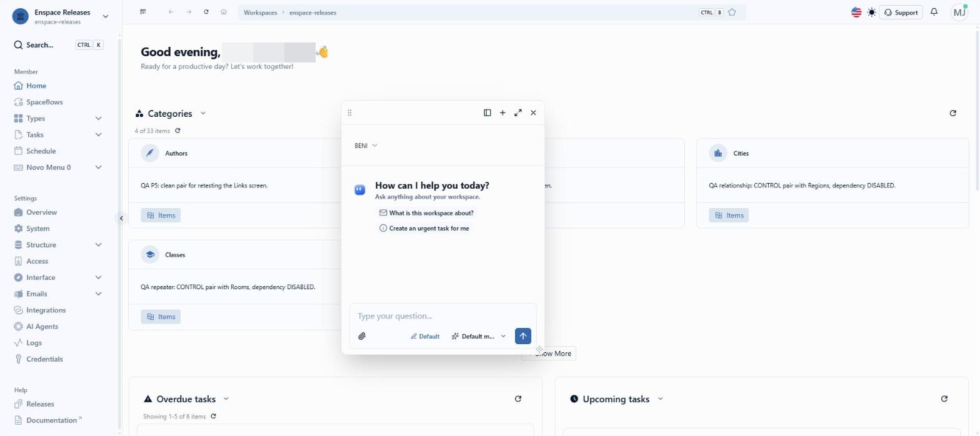
Task: Click the Releases icon under Help
Action: click(18, 404)
